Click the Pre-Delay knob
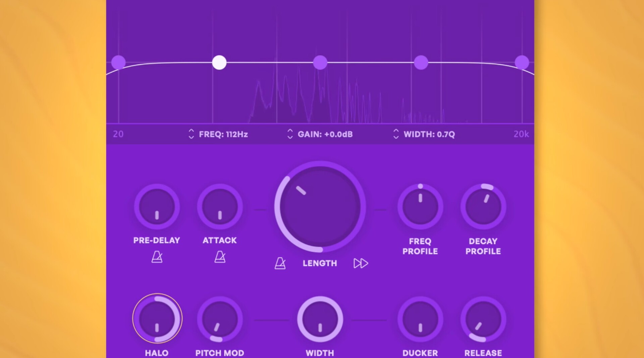The width and height of the screenshot is (644, 358). pyautogui.click(x=157, y=207)
